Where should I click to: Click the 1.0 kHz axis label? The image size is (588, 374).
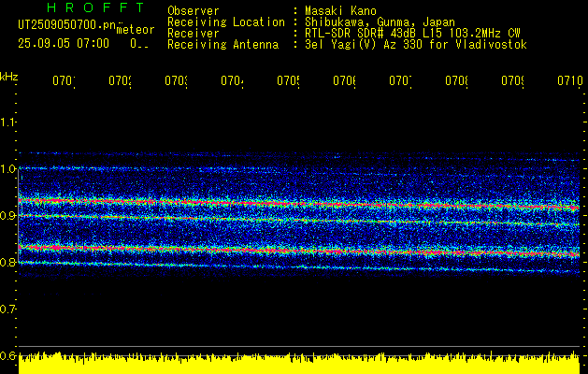8,169
